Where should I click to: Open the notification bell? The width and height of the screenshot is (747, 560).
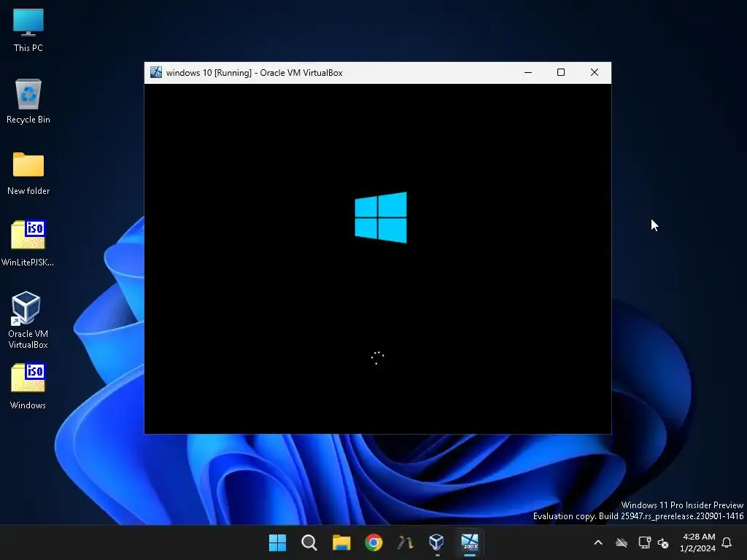(727, 542)
